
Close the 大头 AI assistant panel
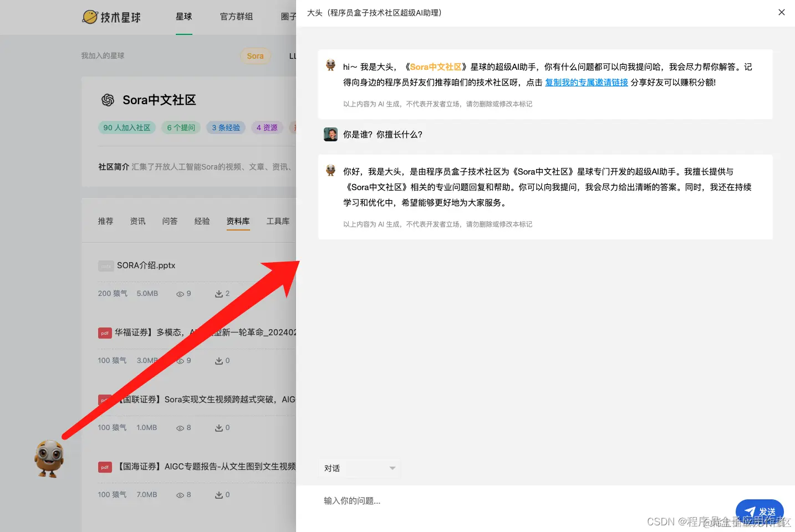(782, 12)
